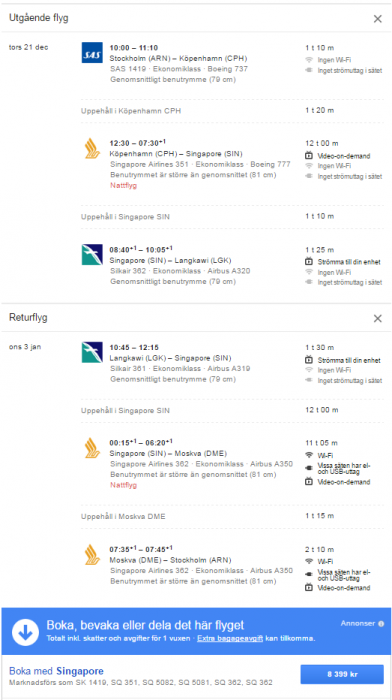Image resolution: width=392 pixels, height=700 pixels.
Task: Click power outlet icon for Stockholm–Köpenhamn flight
Action: point(309,71)
